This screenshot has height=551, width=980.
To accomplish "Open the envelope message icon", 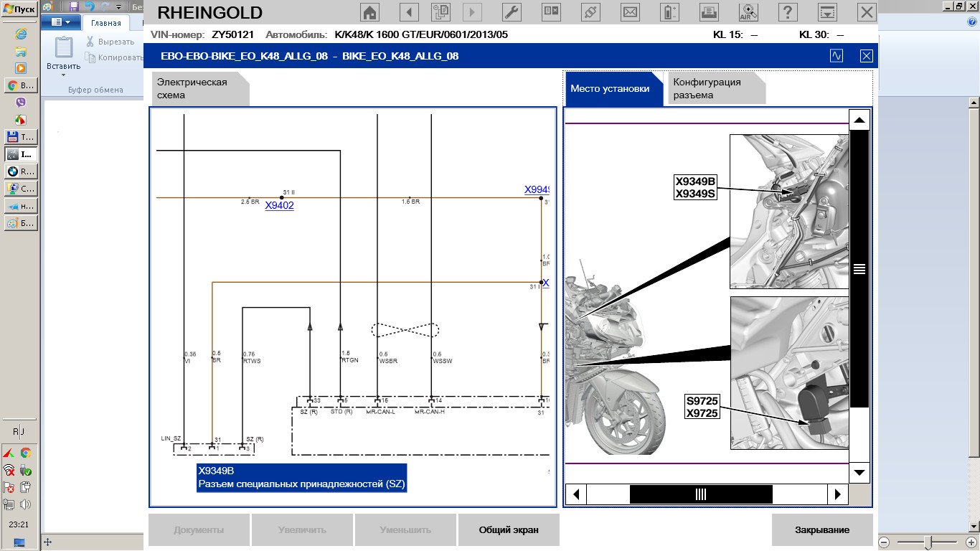I will point(631,12).
